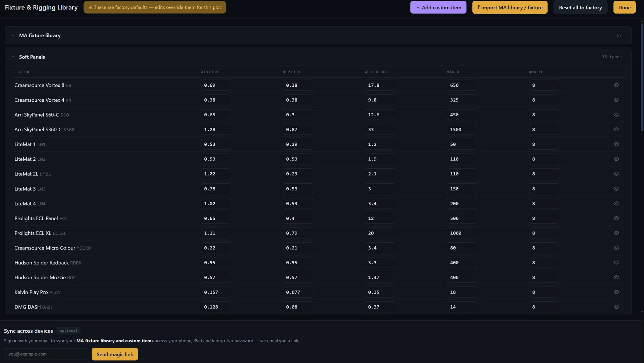Screen dimensions: 644x363
Task: Edit LiteMat 4 max W value
Action: [462, 203]
